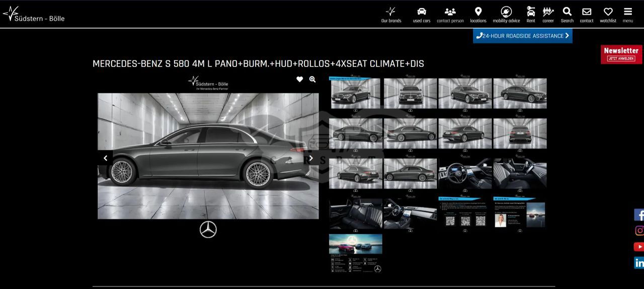This screenshot has height=289, width=644.
Task: Select contact person thumbnail with portrait
Action: pos(520,213)
